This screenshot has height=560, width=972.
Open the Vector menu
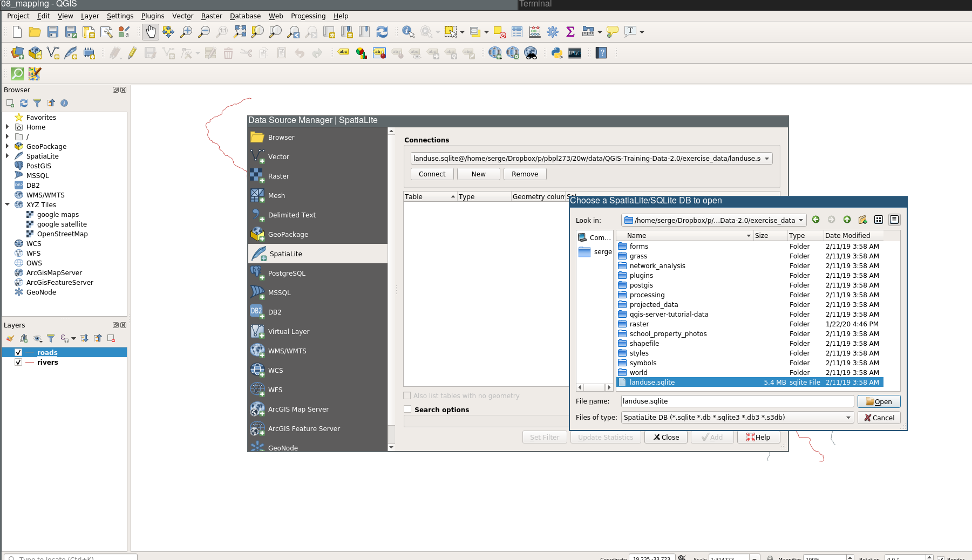[182, 16]
